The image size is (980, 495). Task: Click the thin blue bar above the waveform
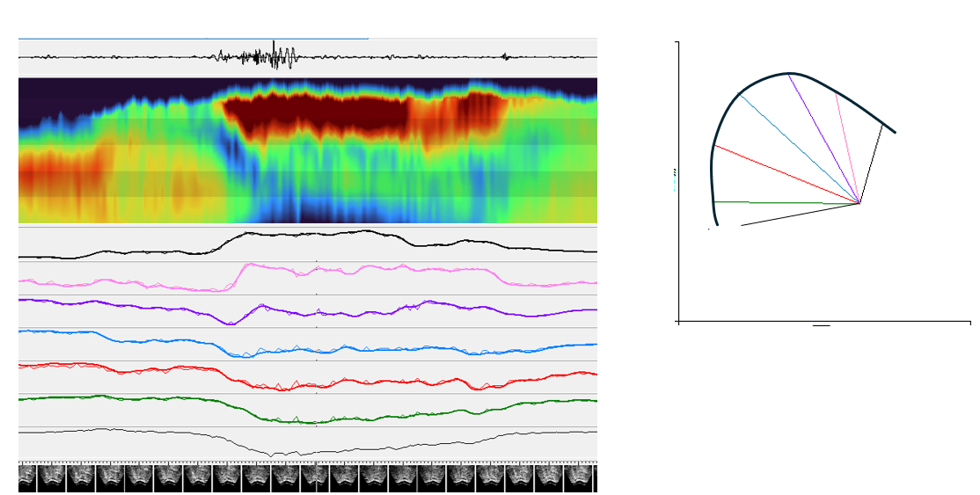[x=194, y=39]
